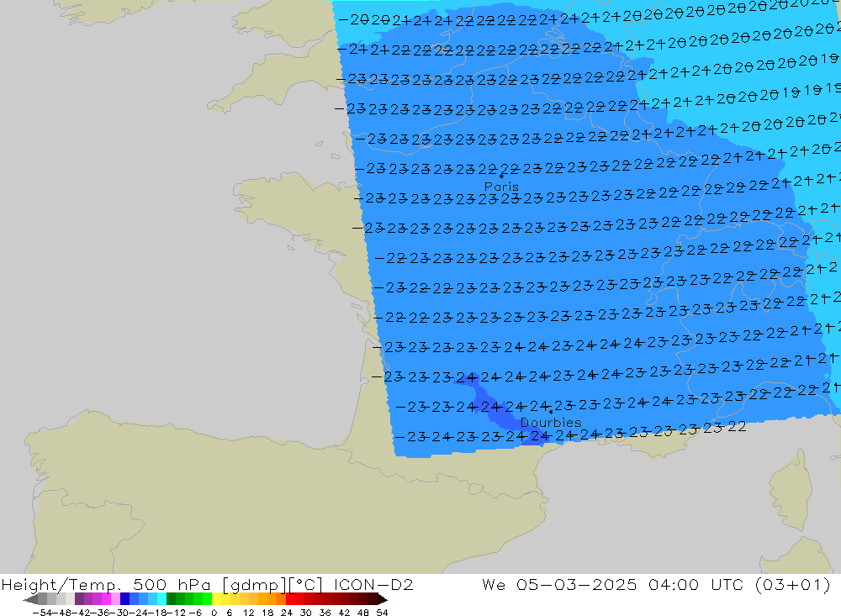Pick the magenta legend swatch
This screenshot has height=616, width=841.
pyautogui.click(x=106, y=599)
